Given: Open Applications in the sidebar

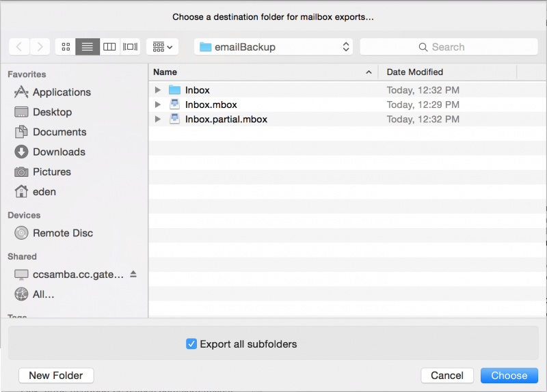Looking at the screenshot, I should [x=61, y=92].
